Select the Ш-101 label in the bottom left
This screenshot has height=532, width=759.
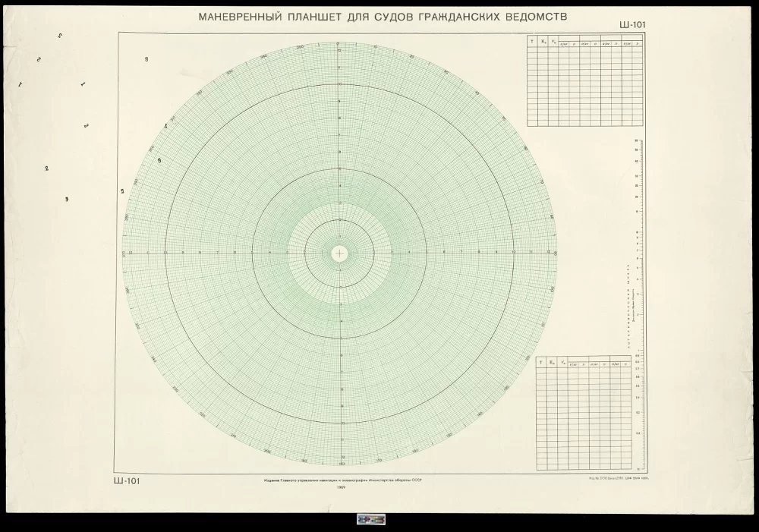pos(127,480)
